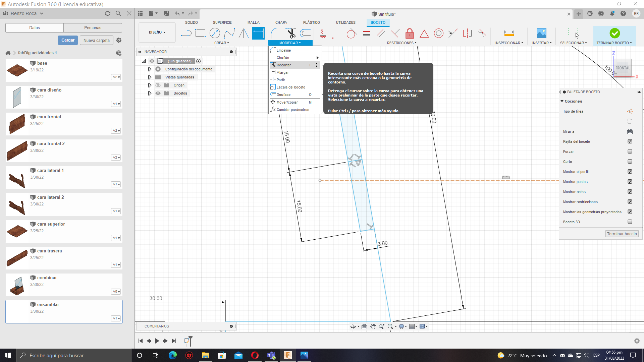Choose Alargar from the Modificar menu
644x362 pixels.
click(283, 72)
